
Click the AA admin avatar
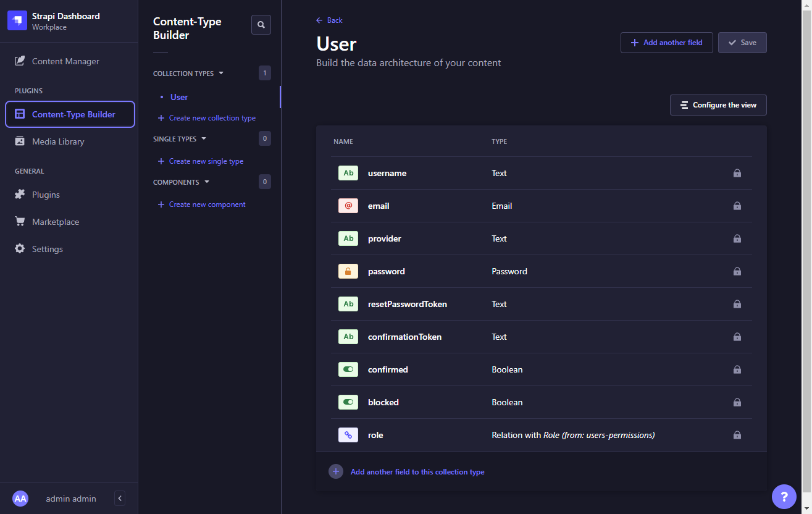[20, 499]
